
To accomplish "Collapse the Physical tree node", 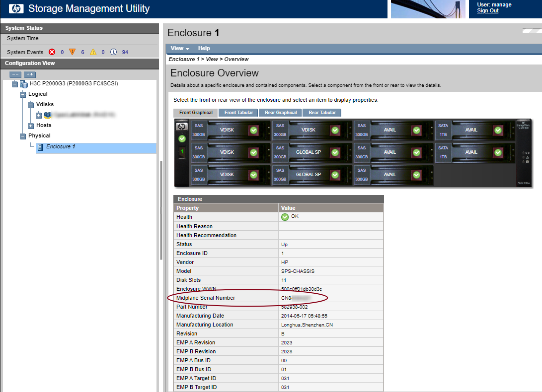I will click(x=23, y=136).
